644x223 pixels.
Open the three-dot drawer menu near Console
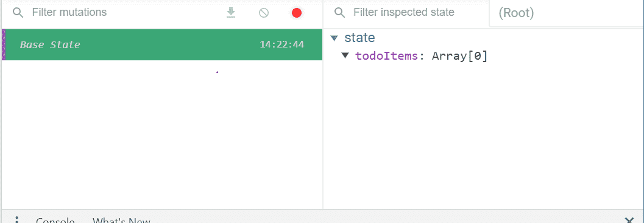17,220
